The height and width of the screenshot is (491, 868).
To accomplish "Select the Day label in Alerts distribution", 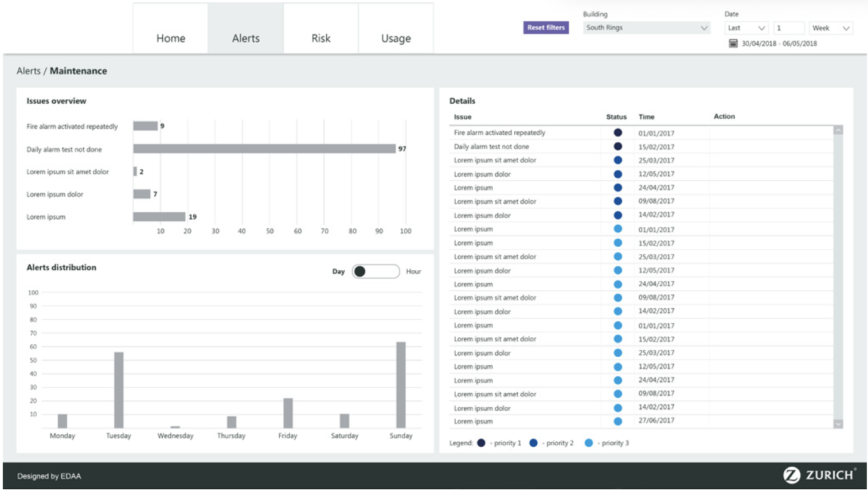I will coord(338,271).
